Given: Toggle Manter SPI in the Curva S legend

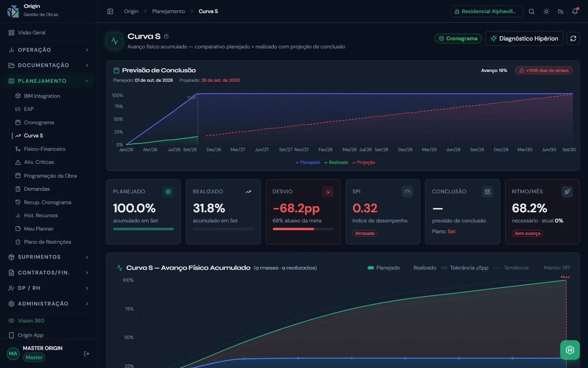Looking at the screenshot, I should [x=552, y=268].
